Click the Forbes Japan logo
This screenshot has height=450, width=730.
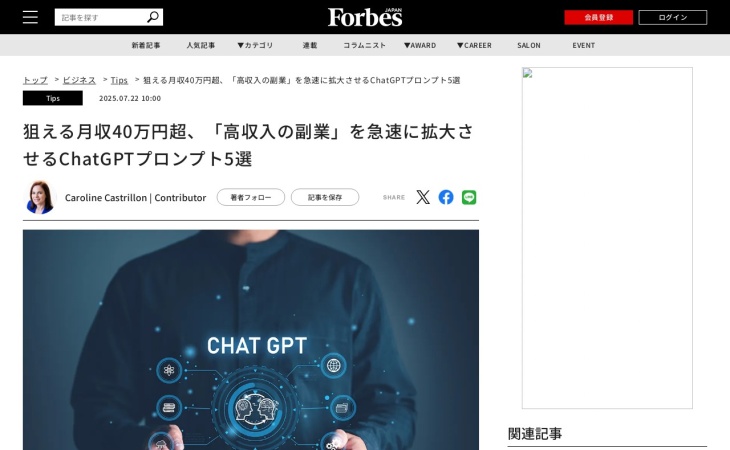365,17
